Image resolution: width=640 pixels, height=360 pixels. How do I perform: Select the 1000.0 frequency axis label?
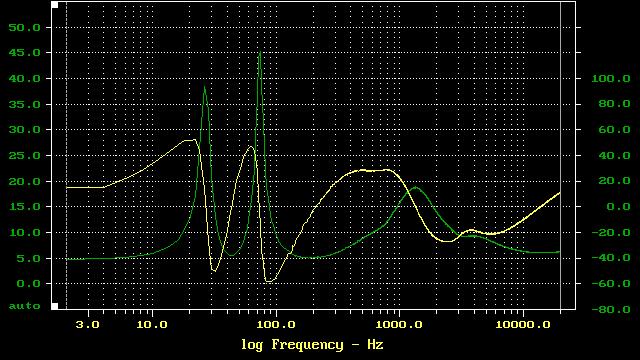coord(399,325)
